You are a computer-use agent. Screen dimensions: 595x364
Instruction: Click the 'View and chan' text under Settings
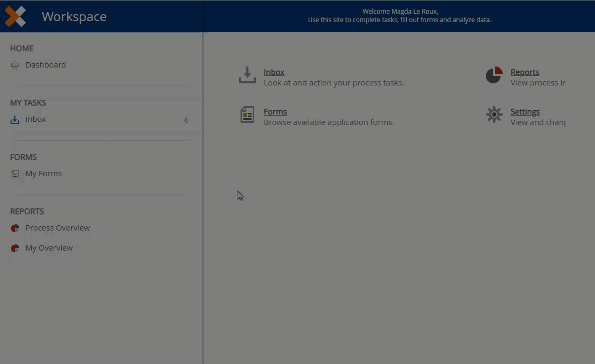(538, 122)
